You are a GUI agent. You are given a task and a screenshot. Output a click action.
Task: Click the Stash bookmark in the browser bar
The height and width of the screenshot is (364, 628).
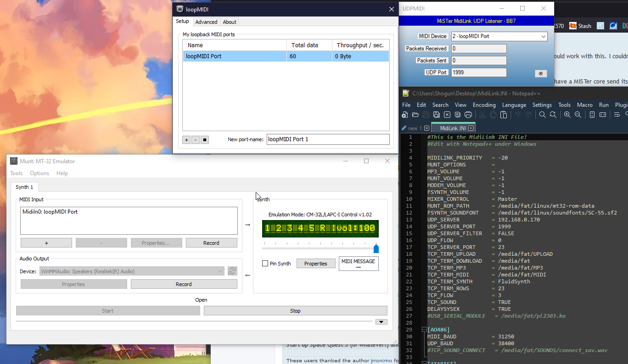[581, 26]
